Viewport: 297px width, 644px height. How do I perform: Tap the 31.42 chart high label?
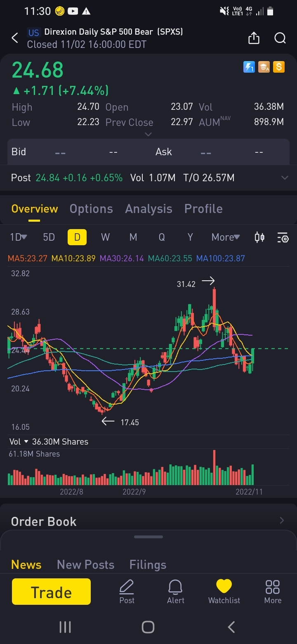point(186,284)
